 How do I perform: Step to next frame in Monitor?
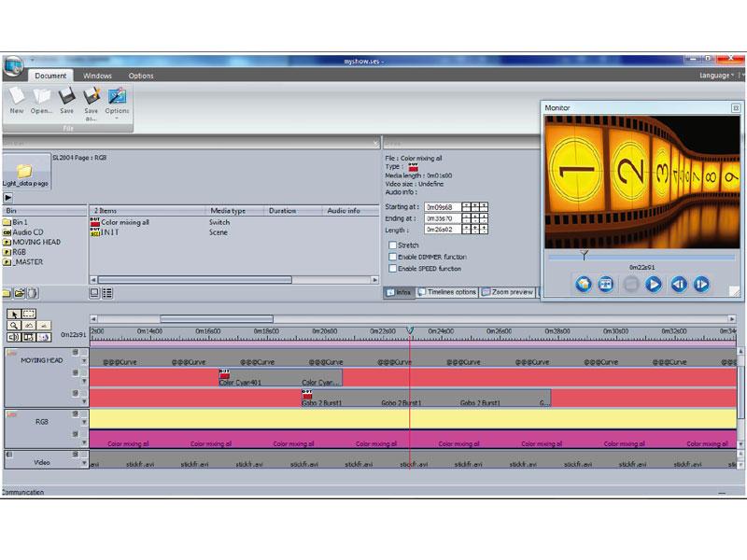click(701, 285)
